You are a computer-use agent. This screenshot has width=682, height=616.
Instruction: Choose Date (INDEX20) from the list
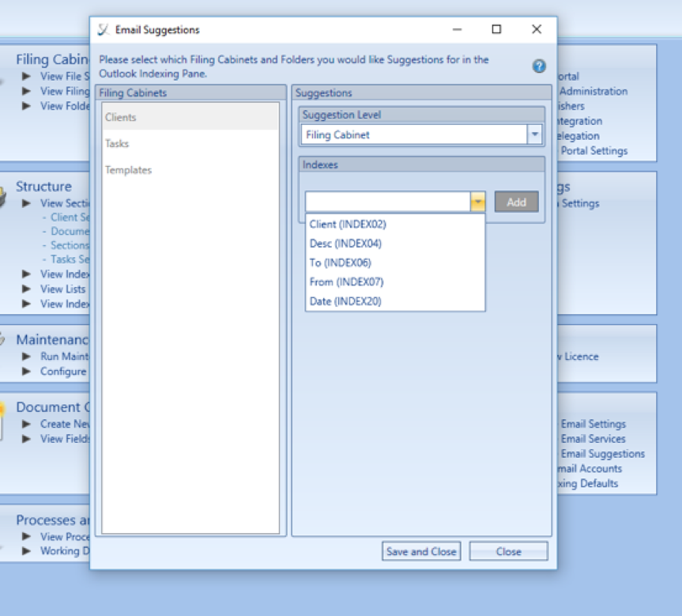click(395, 300)
